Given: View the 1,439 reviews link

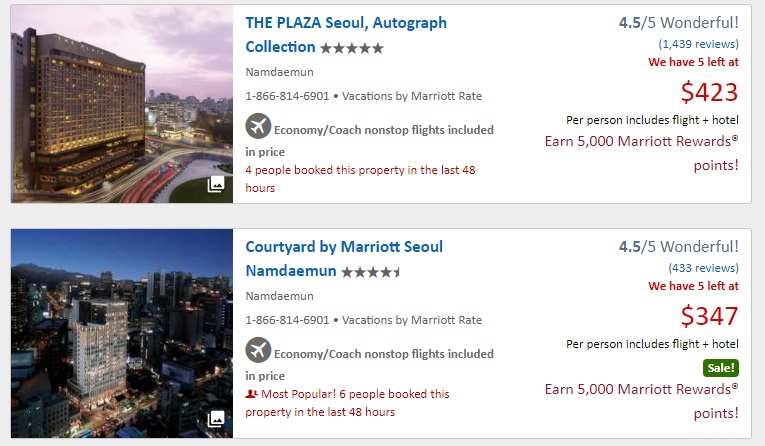Looking at the screenshot, I should (698, 44).
